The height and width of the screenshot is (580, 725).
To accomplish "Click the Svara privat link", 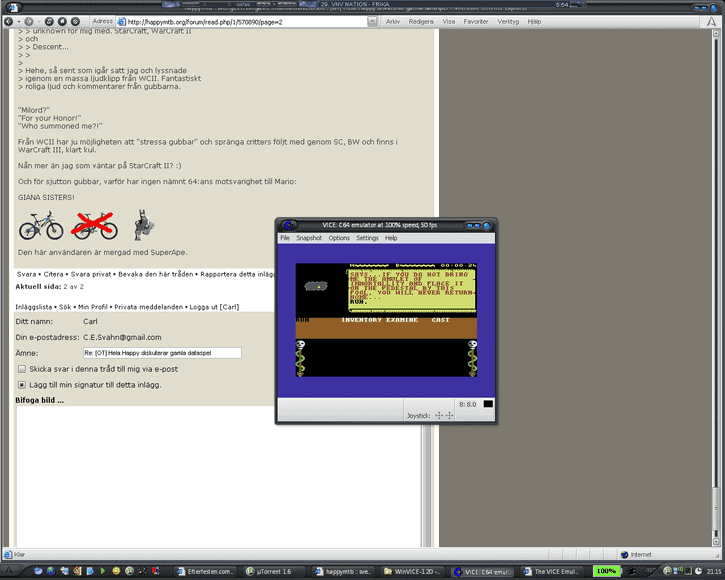I will pyautogui.click(x=91, y=274).
